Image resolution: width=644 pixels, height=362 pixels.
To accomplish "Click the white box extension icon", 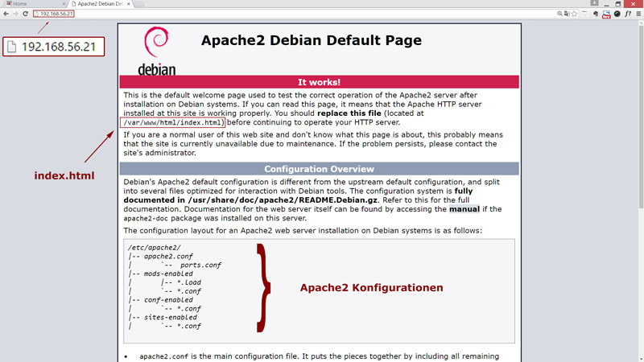I will [x=584, y=14].
